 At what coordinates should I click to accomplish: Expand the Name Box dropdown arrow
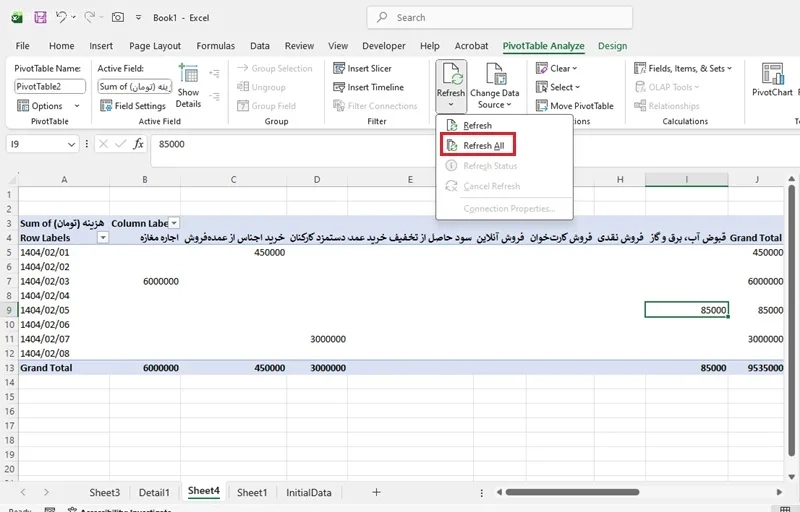pos(71,145)
